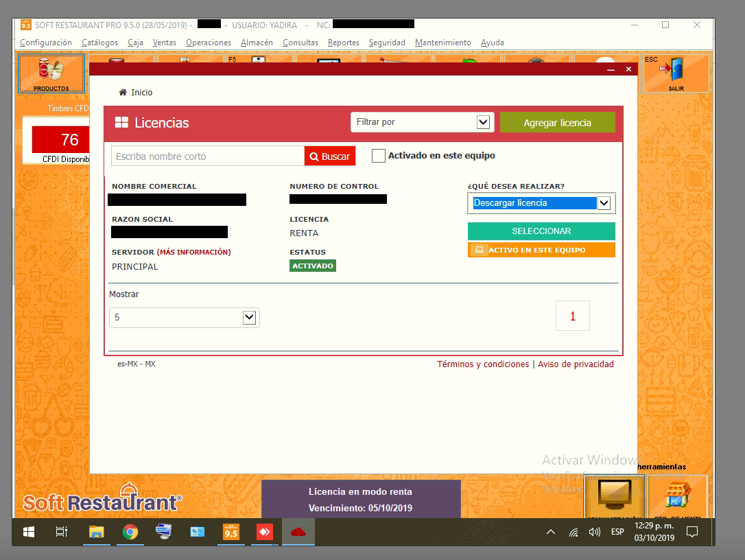
Task: Click the 'Licencias' panel heading
Action: (x=161, y=123)
